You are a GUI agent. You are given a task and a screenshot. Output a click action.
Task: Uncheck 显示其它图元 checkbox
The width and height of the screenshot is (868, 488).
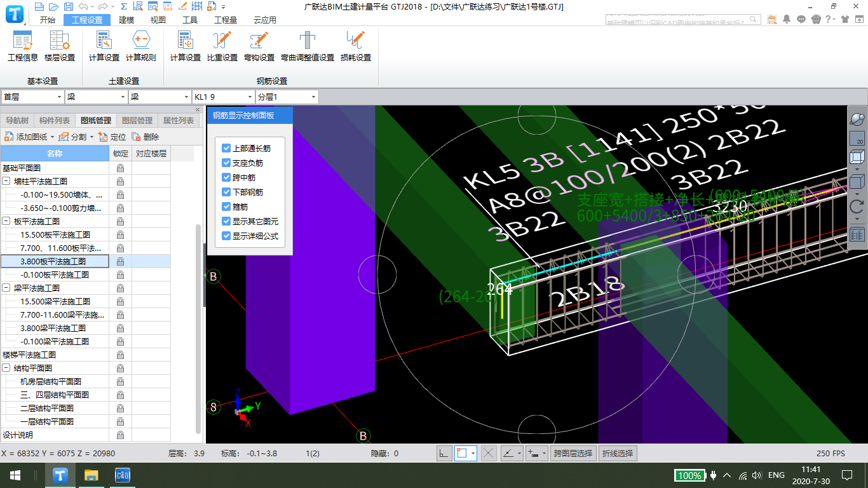coord(226,221)
